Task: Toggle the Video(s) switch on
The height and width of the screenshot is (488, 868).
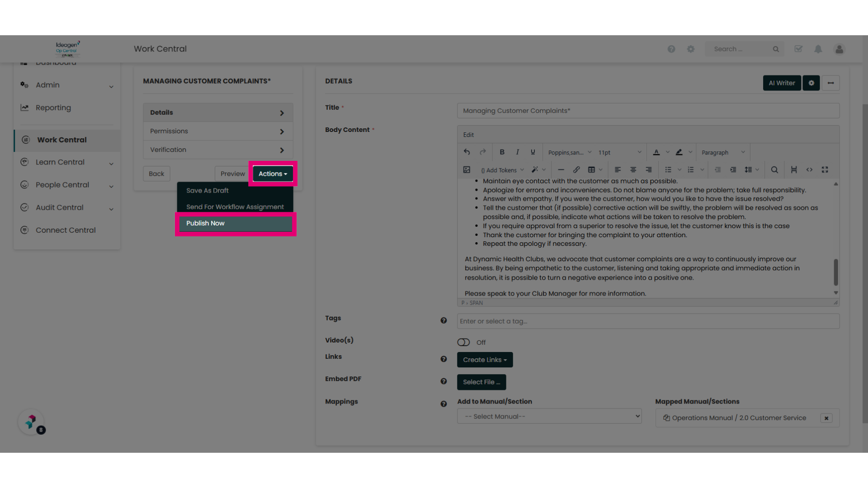Action: pos(463,342)
